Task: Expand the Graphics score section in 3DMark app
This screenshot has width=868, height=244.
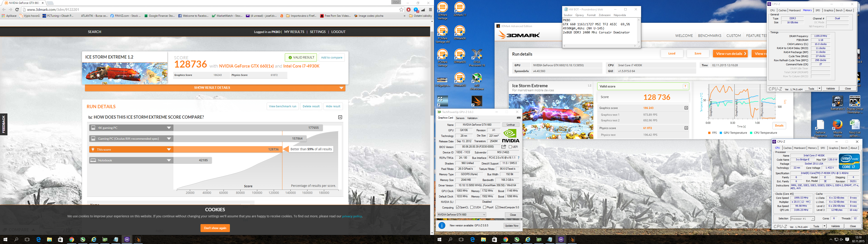Action: click(x=686, y=108)
